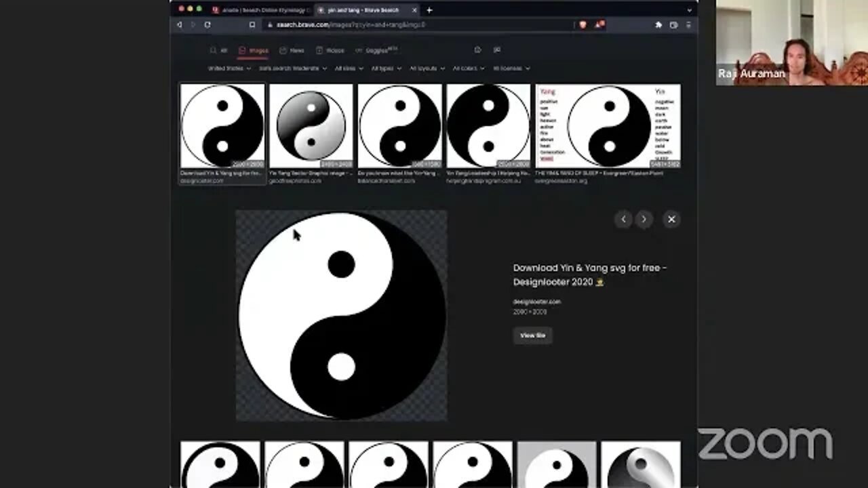Viewport: 868px width, 488px height.
Task: Go back using the browser back arrow
Action: pos(179,24)
